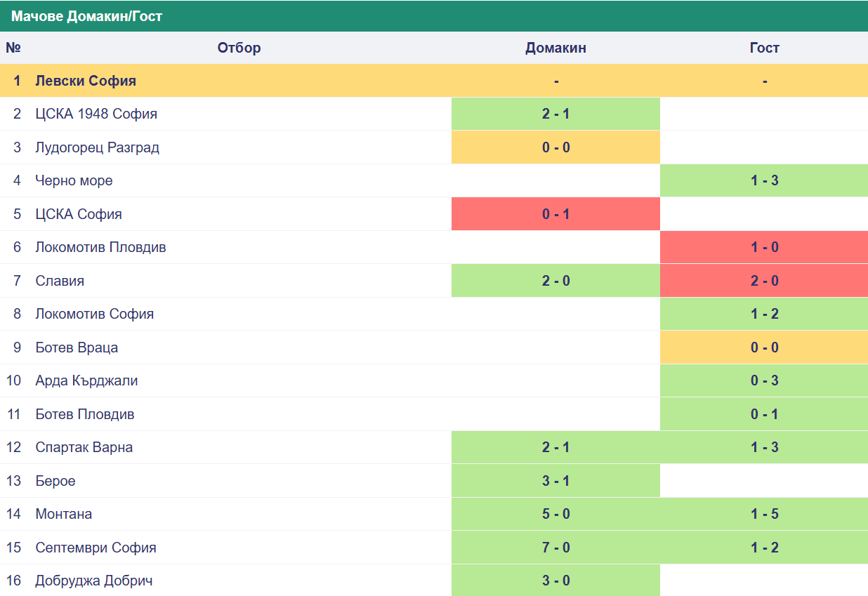Click home result 3 - 0 against Добруджа Добрич
This screenshot has width=868, height=596.
[555, 581]
